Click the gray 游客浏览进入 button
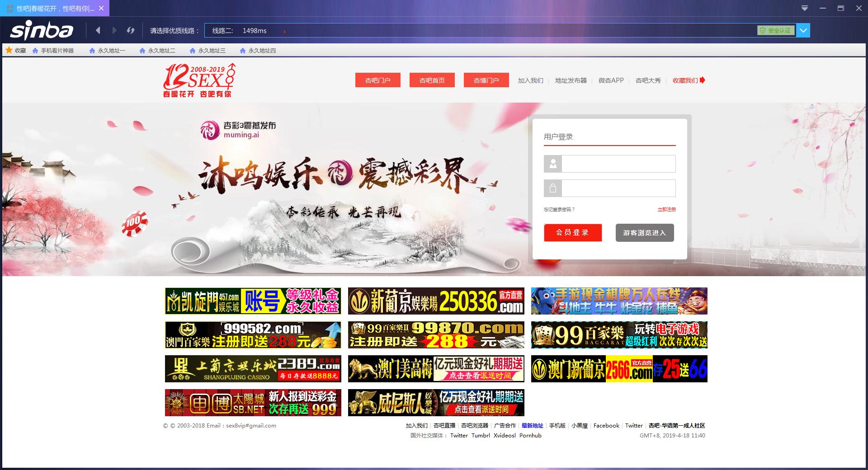Image resolution: width=868 pixels, height=470 pixels. pos(645,233)
